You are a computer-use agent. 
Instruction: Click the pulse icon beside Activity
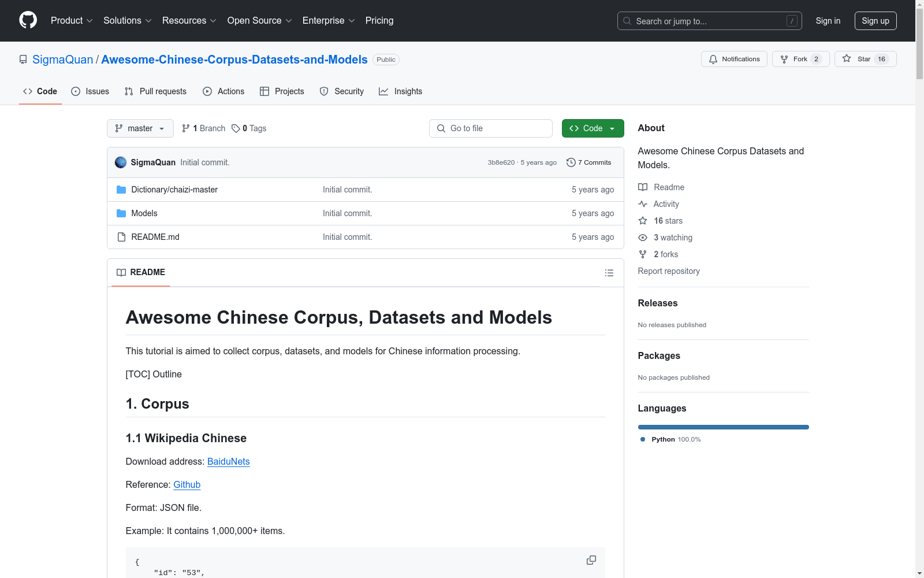click(643, 204)
